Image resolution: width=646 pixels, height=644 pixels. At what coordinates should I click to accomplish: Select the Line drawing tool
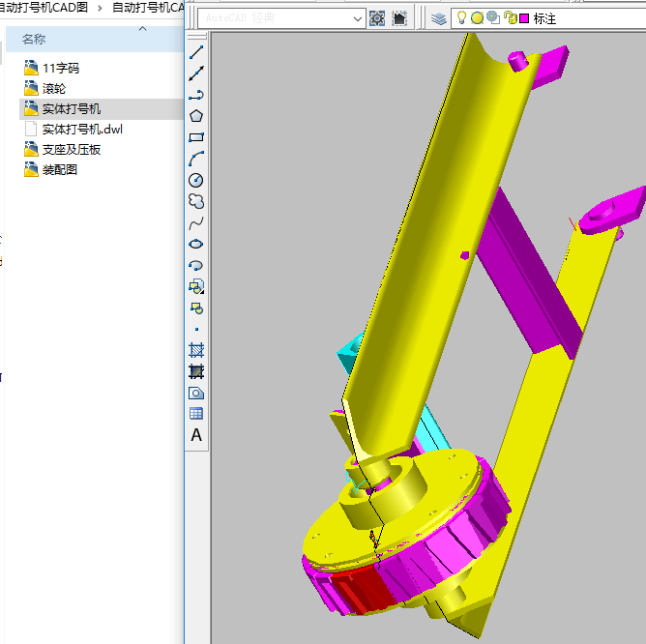tap(196, 52)
